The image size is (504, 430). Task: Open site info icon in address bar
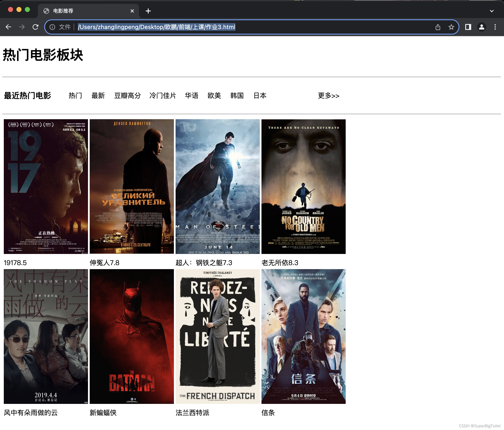pos(52,27)
